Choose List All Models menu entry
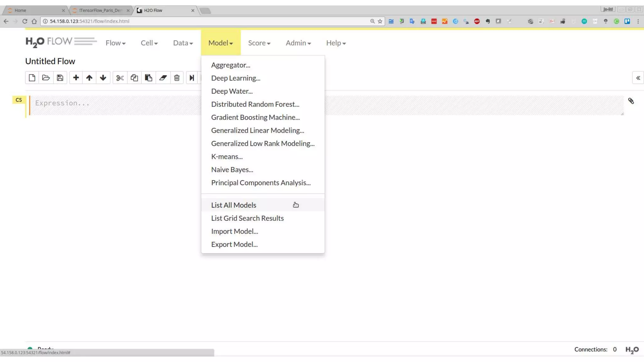 pos(234,205)
